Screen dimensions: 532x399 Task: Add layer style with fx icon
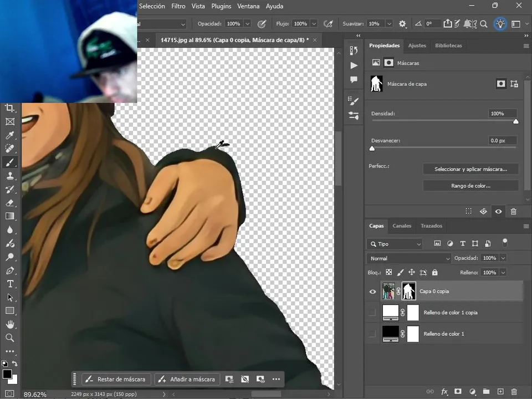[444, 392]
